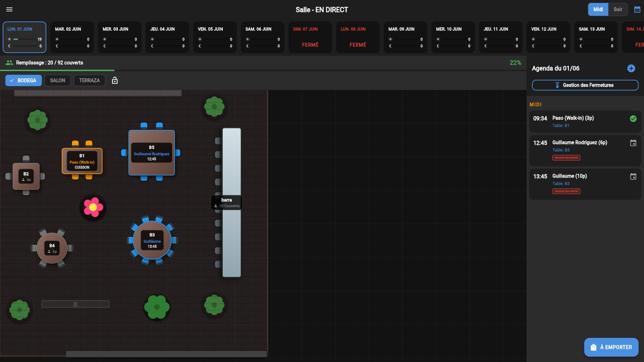644x362 pixels.
Task: Open the hamburger menu
Action: [x=9, y=9]
